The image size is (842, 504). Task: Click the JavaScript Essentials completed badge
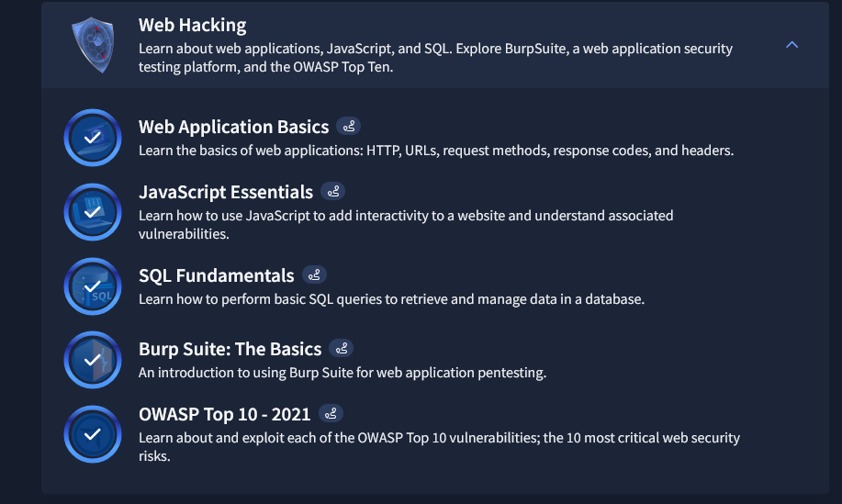coord(93,212)
